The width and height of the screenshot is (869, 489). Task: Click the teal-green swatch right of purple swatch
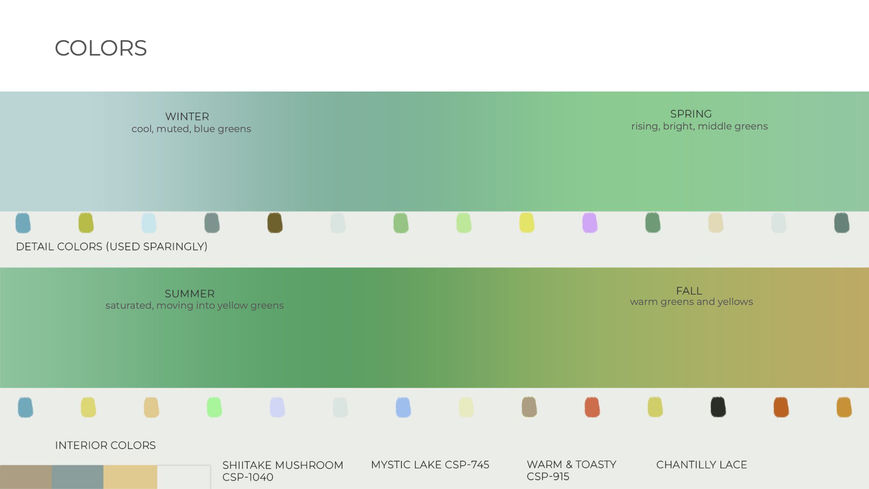click(x=653, y=223)
